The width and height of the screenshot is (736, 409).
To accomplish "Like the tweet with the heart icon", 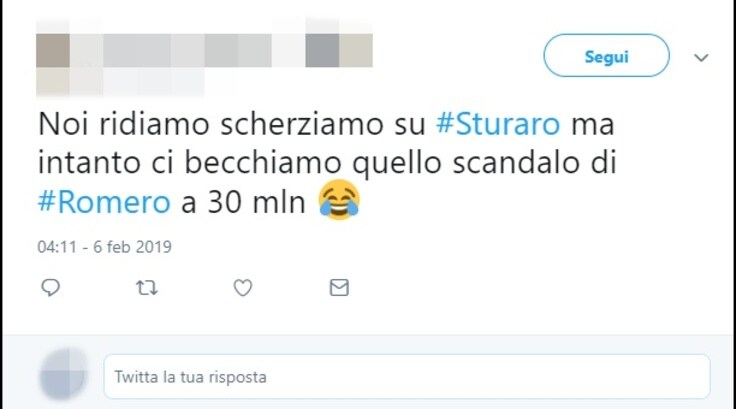I will coord(243,287).
